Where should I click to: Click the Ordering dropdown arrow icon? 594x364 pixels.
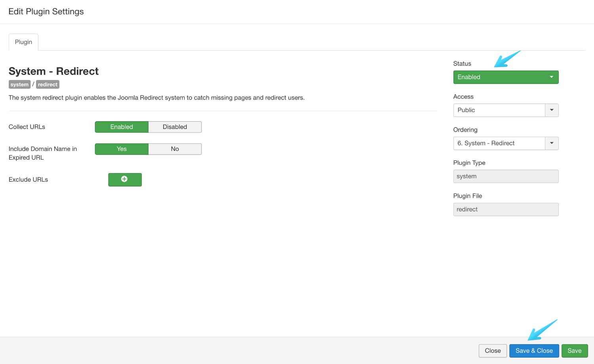tap(552, 143)
